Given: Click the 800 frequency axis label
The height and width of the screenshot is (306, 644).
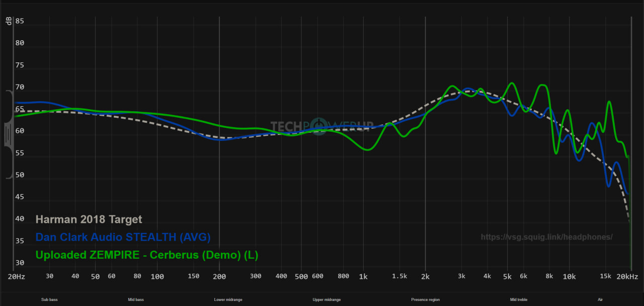Looking at the screenshot, I should [x=343, y=276].
